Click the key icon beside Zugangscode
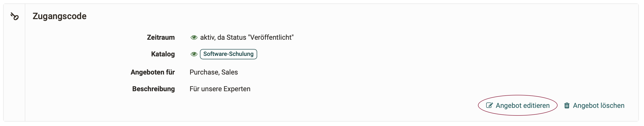Screen dimensions: 644x126 point(14,16)
